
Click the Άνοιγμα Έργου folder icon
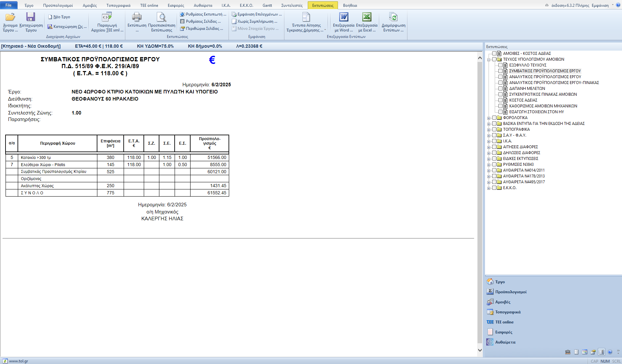[10, 17]
